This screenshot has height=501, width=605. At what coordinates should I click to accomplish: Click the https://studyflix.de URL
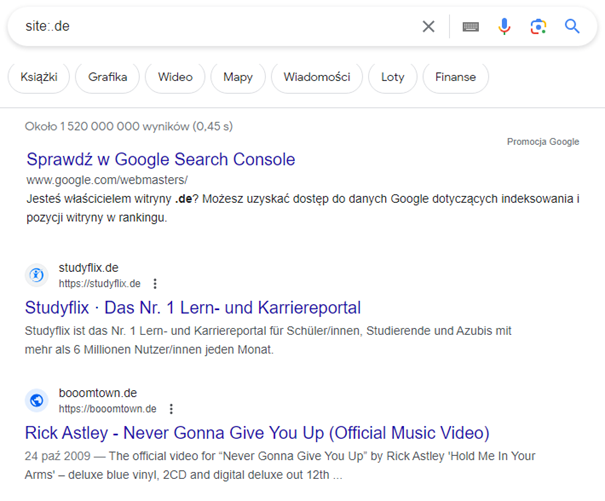click(x=100, y=284)
